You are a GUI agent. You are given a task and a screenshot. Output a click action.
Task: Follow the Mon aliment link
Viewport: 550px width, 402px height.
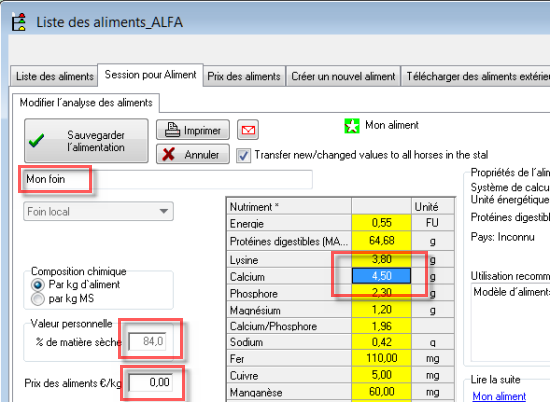click(499, 396)
